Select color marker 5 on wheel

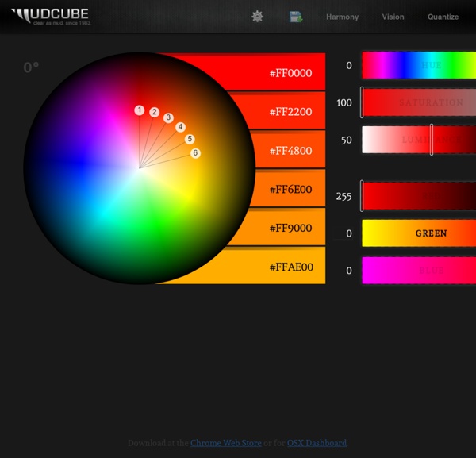[x=190, y=139]
